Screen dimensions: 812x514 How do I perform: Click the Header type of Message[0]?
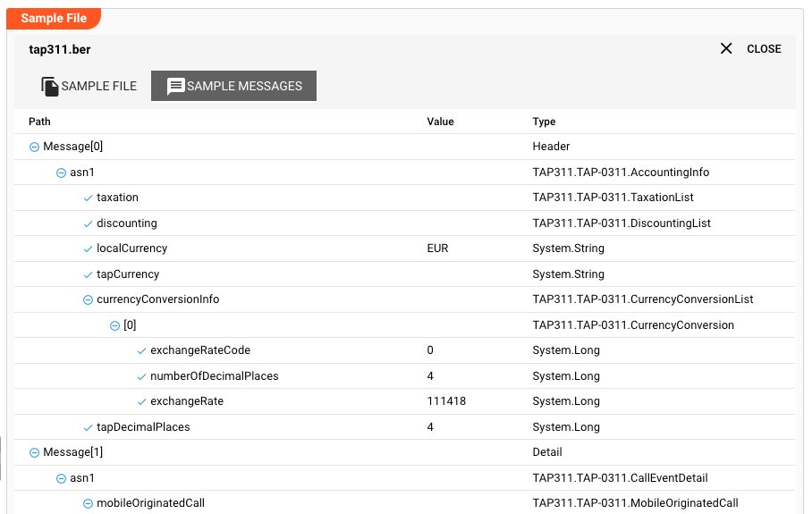point(551,147)
